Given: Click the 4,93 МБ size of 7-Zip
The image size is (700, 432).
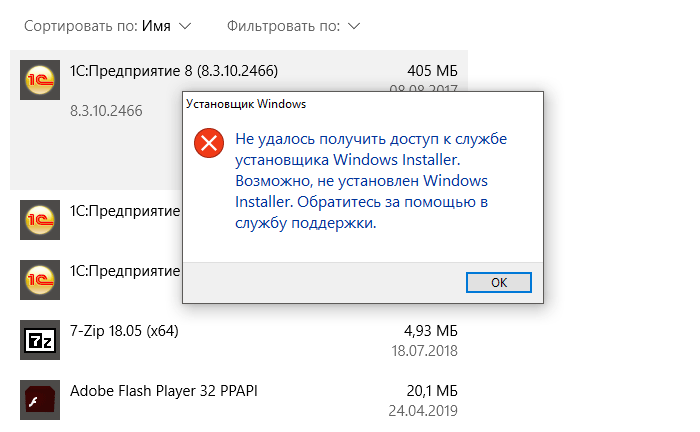Looking at the screenshot, I should [430, 330].
